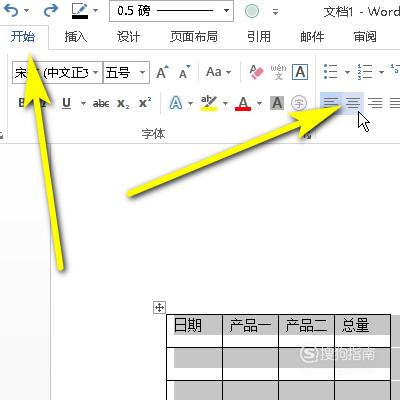The height and width of the screenshot is (400, 400).
Task: Align text left
Action: click(x=331, y=103)
